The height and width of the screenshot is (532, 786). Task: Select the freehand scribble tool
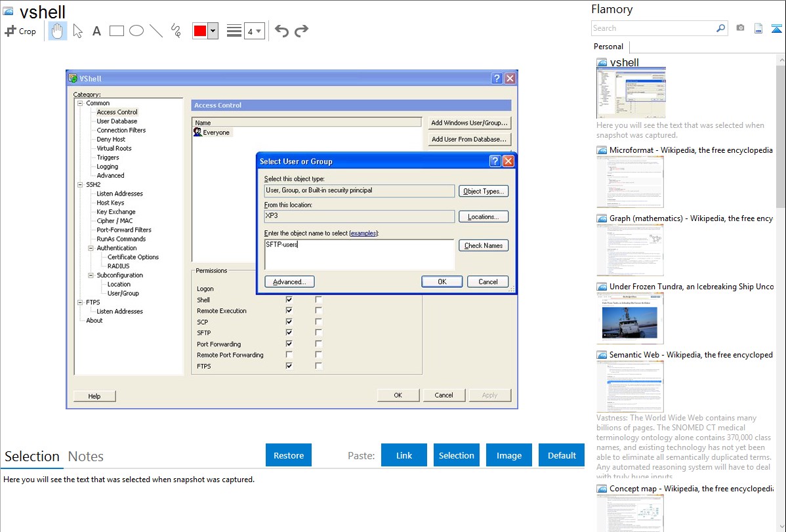[176, 31]
